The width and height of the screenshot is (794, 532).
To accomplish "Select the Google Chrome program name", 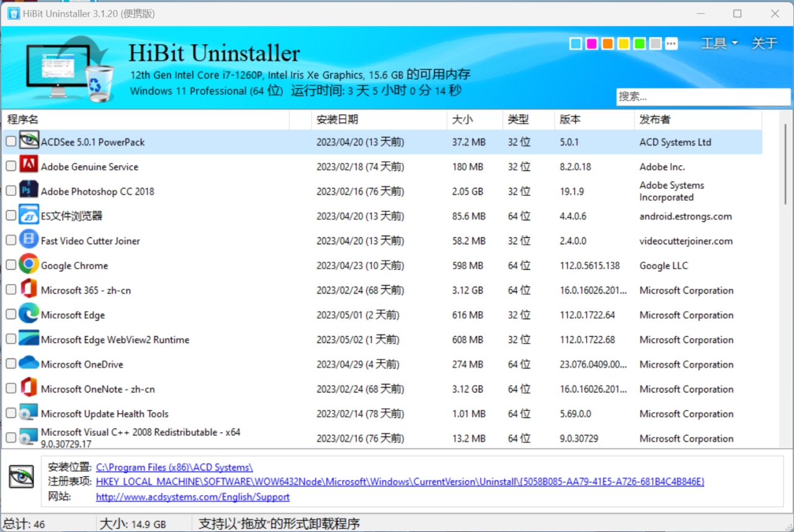I will [74, 265].
